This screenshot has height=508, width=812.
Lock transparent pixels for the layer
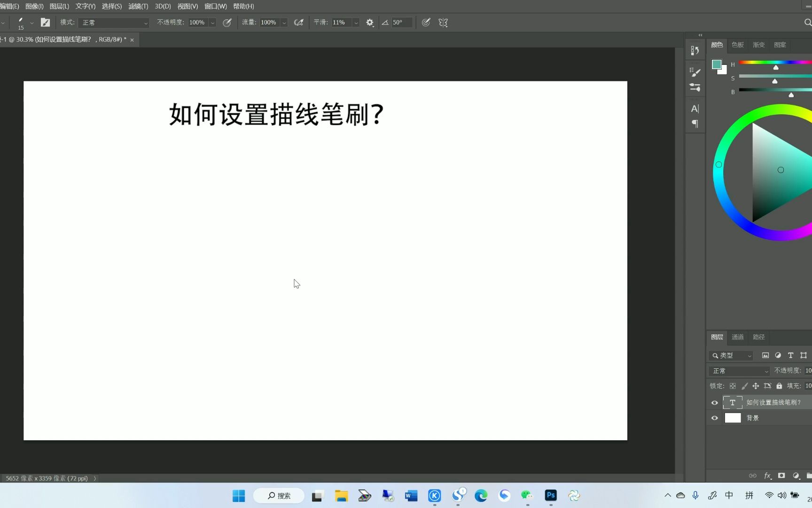coord(733,386)
